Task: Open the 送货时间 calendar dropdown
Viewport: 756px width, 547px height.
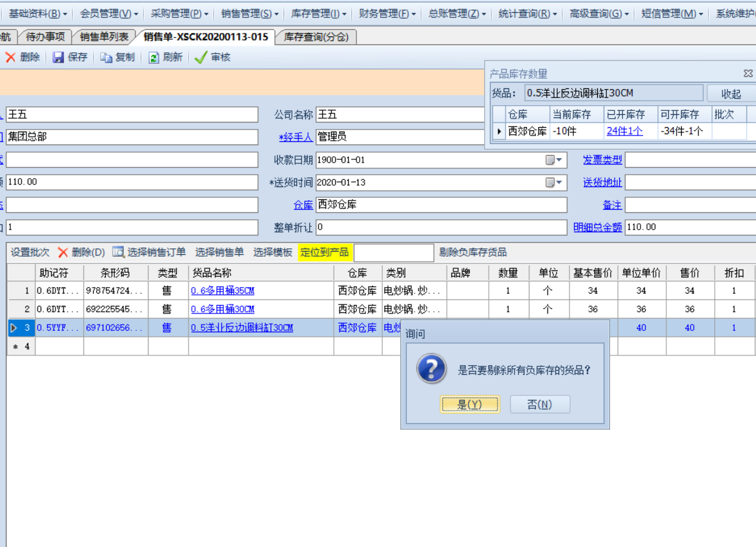Action: (554, 182)
